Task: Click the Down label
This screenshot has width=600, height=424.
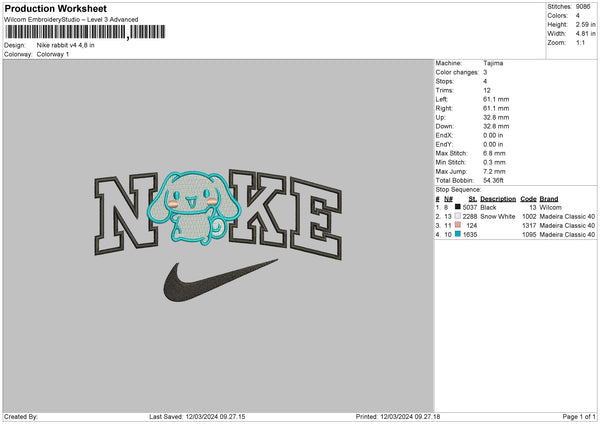Action: point(445,126)
